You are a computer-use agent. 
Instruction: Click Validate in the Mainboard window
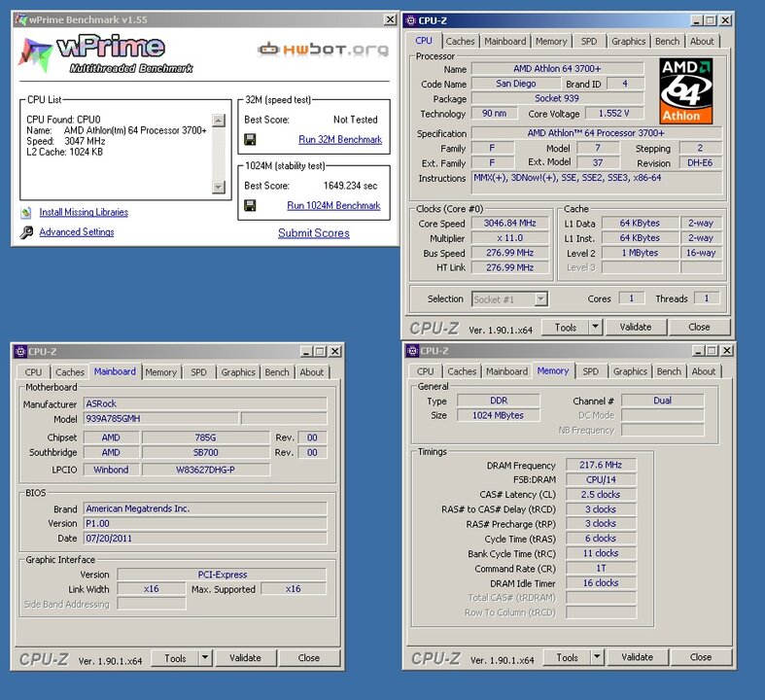tap(245, 658)
